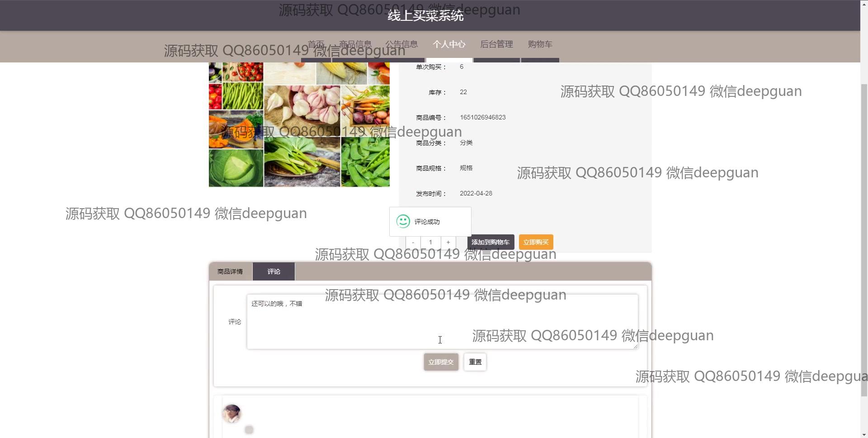Viewport: 868px width, 438px height.
Task: Click the 单次购买 value 6
Action: (462, 67)
